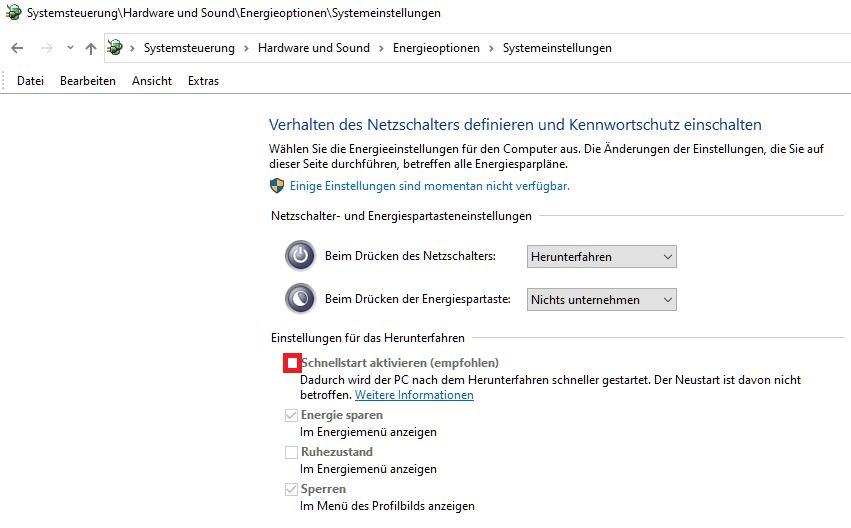Open the Datei menu
The image size is (851, 528).
(30, 81)
